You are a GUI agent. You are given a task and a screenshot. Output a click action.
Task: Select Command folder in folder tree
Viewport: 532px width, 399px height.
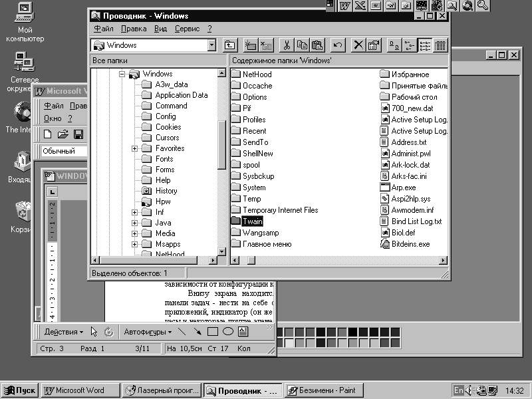pyautogui.click(x=165, y=106)
